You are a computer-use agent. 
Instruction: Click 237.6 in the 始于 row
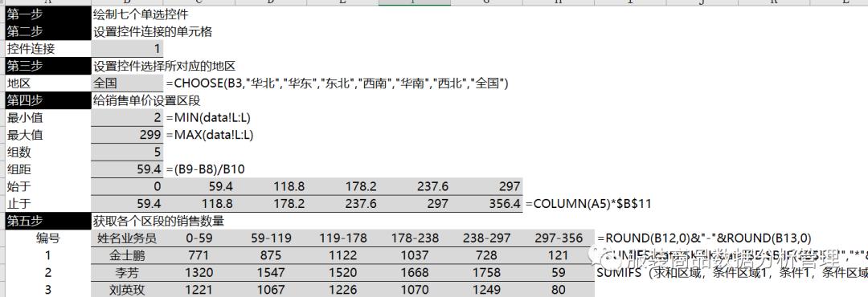(x=415, y=186)
